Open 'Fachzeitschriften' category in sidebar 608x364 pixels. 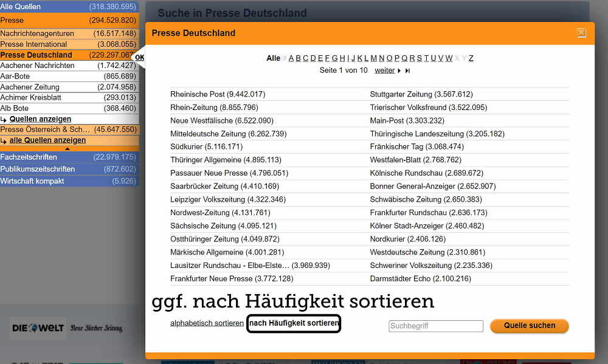(36, 157)
